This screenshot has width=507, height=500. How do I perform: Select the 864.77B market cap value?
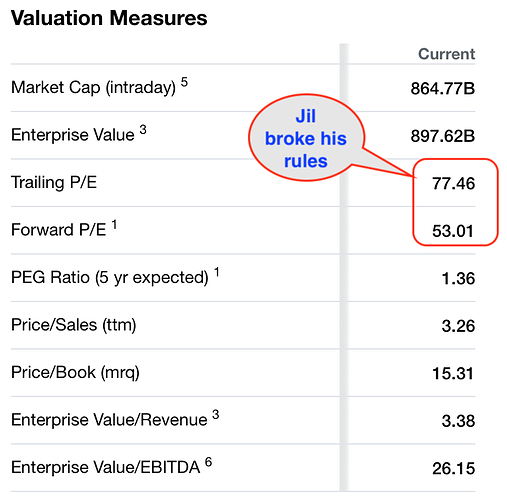[443, 89]
